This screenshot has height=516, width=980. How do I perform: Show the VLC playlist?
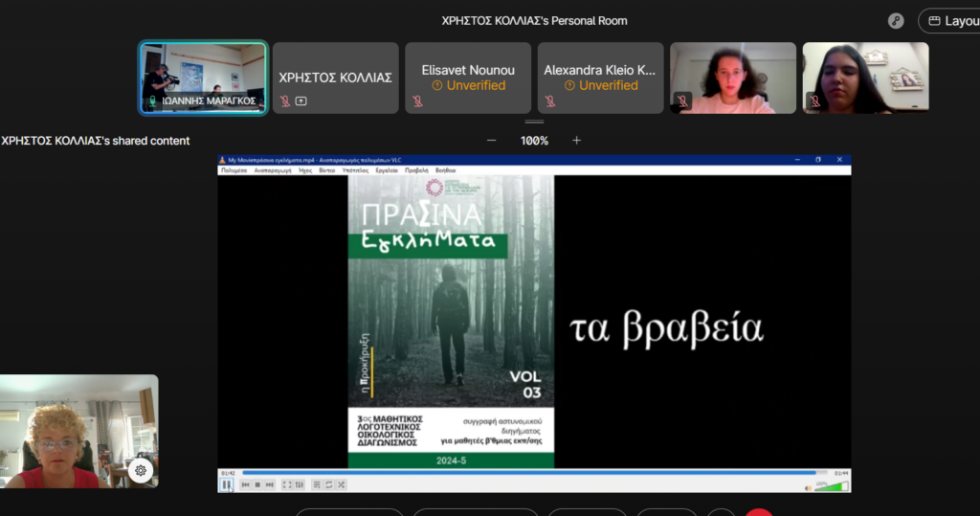pyautogui.click(x=317, y=485)
